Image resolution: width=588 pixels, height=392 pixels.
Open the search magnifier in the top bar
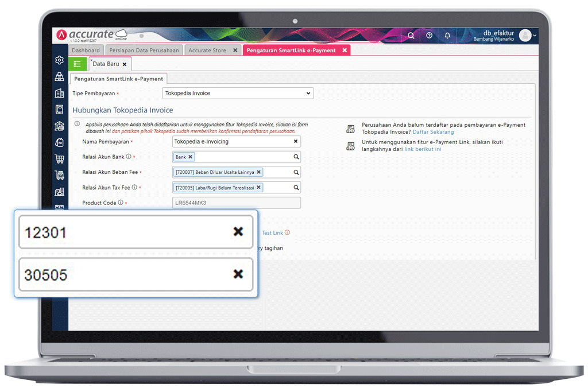click(411, 35)
